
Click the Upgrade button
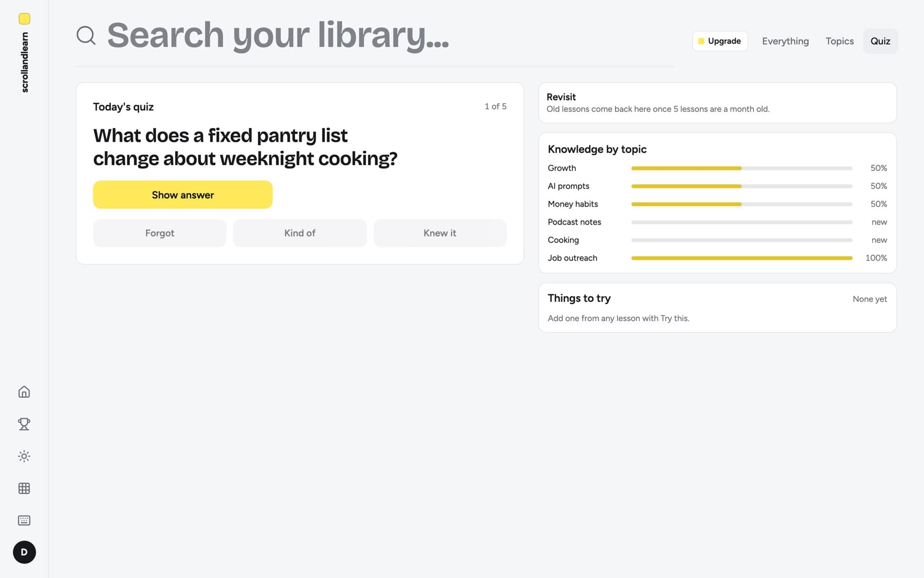(x=720, y=41)
